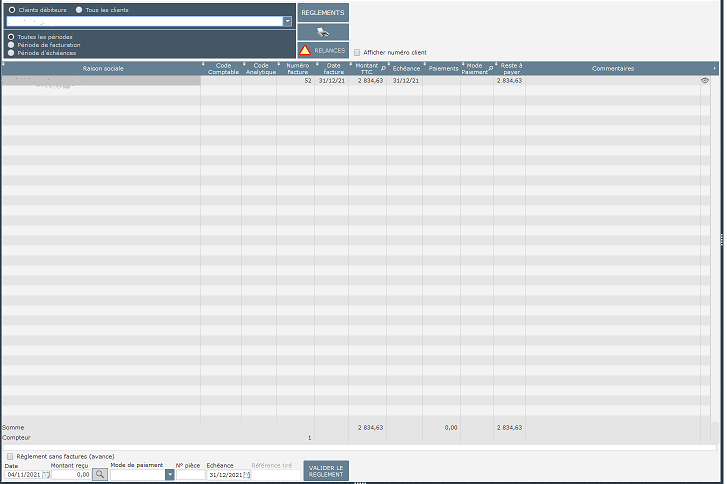Click the printer icon button
The height and width of the screenshot is (484, 727).
322,32
